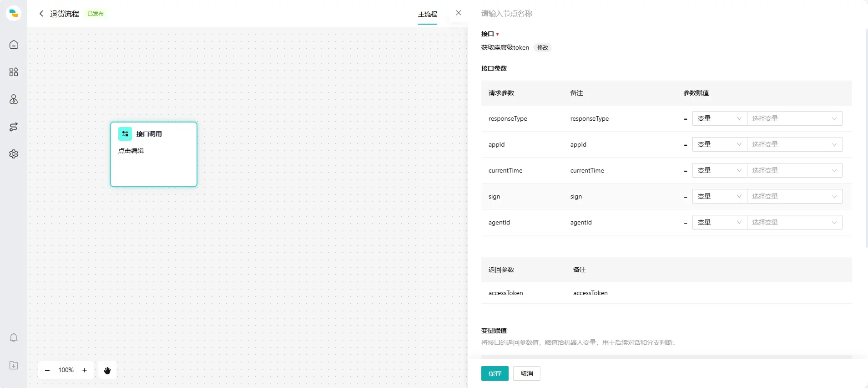Open appId 变量 type dropdown

click(720, 144)
